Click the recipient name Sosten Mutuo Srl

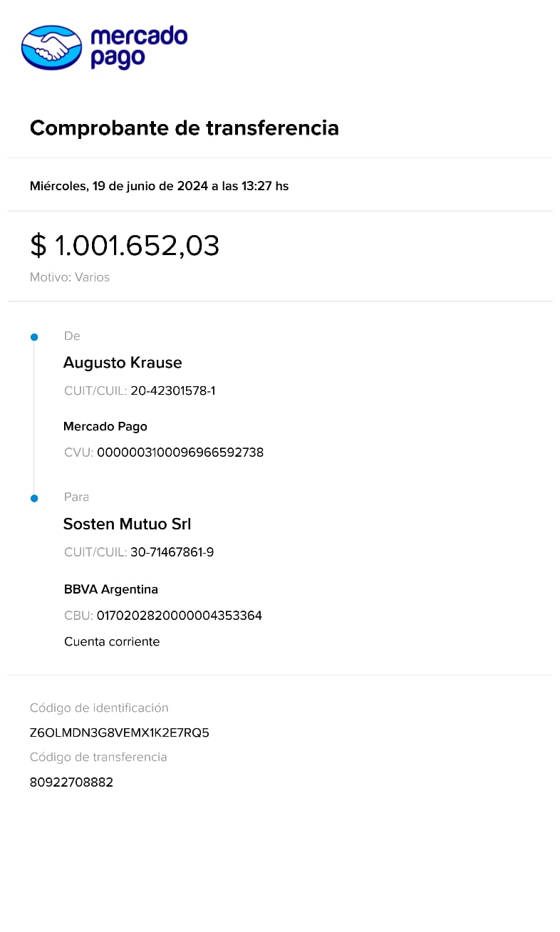[128, 524]
